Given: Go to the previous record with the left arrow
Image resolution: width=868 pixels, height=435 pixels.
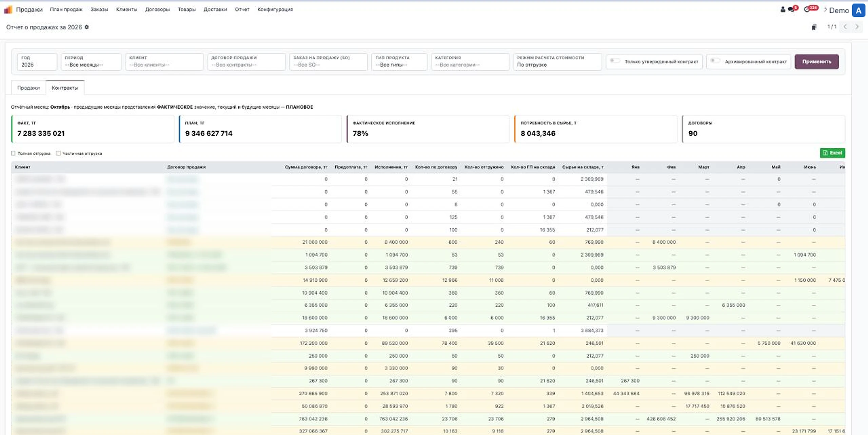Looking at the screenshot, I should click(x=845, y=27).
